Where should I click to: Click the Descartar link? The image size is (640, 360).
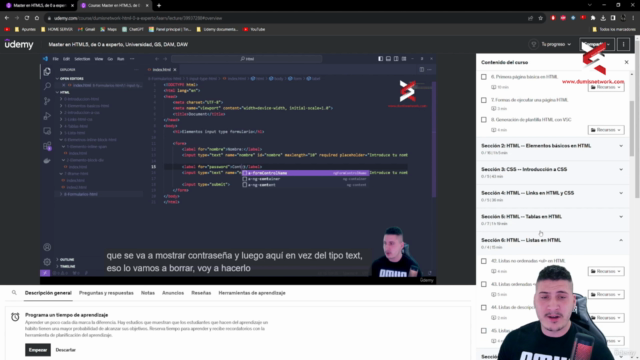tap(65, 350)
